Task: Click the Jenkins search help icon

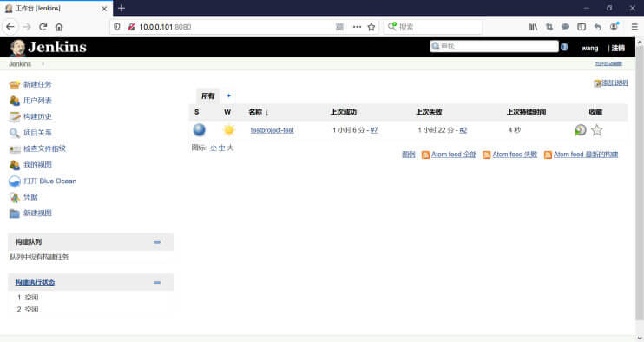Action: click(565, 47)
